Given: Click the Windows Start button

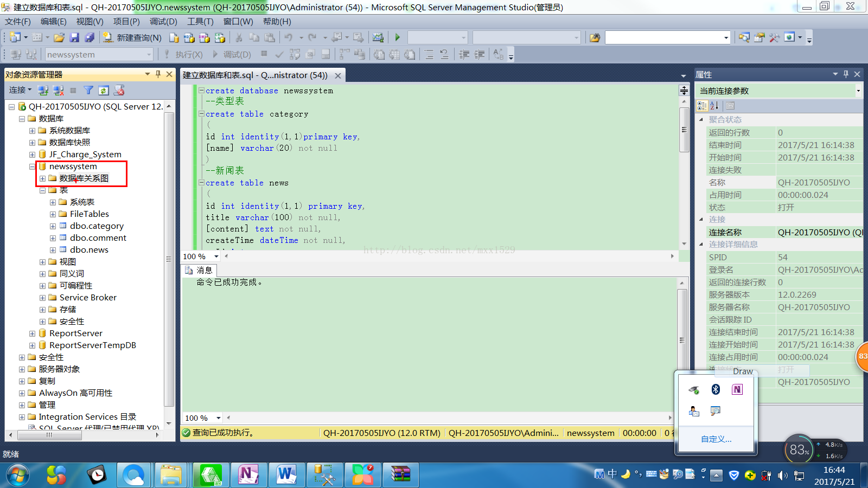Looking at the screenshot, I should [18, 475].
